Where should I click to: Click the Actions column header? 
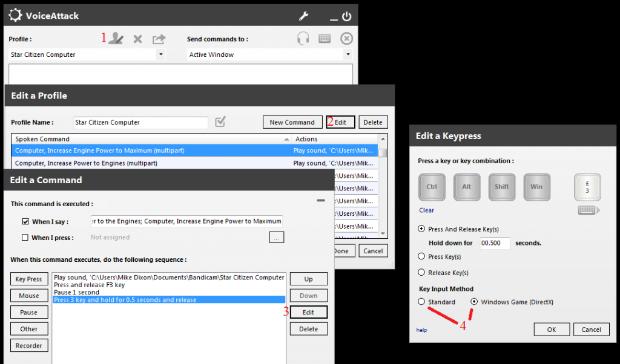[334, 139]
